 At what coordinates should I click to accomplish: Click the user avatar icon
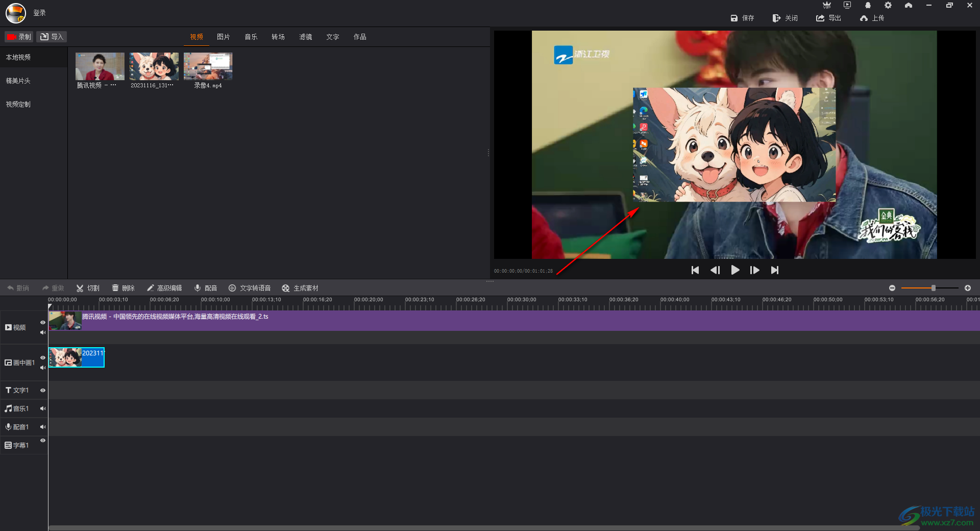tap(16, 13)
